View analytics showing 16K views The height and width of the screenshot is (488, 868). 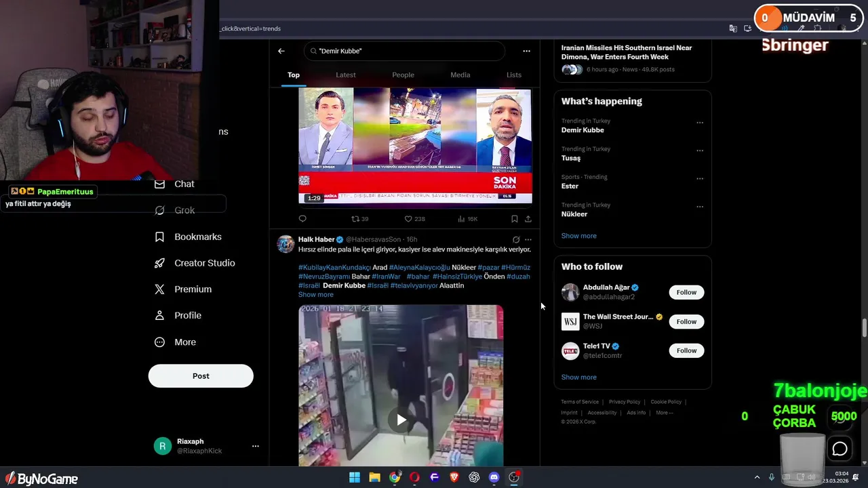tap(468, 219)
